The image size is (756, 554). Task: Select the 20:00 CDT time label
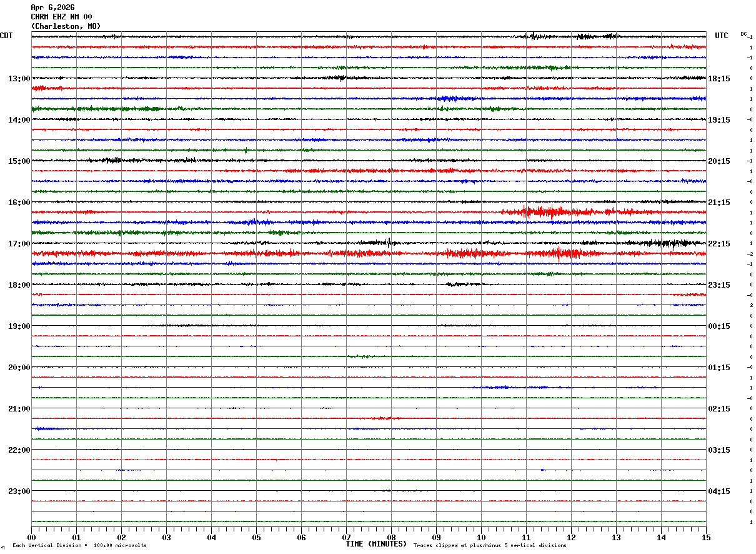coord(19,368)
